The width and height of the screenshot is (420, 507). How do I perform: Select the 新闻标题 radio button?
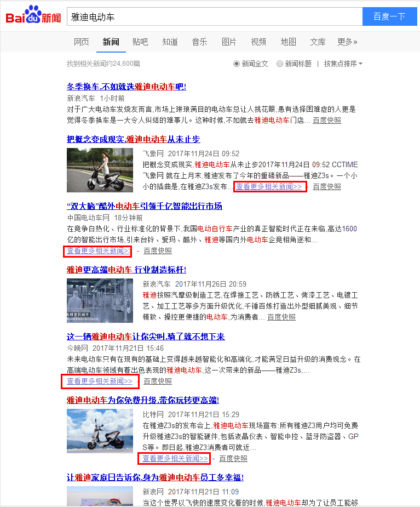point(280,64)
